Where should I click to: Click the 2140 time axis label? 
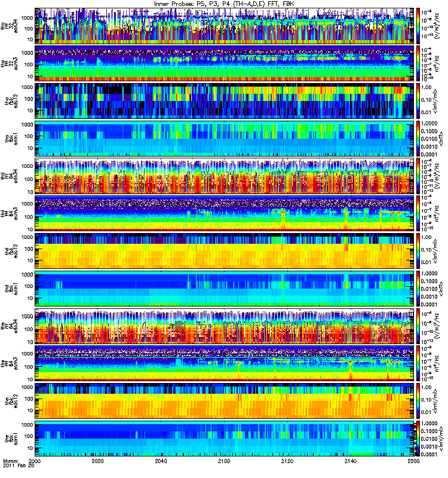point(351,461)
